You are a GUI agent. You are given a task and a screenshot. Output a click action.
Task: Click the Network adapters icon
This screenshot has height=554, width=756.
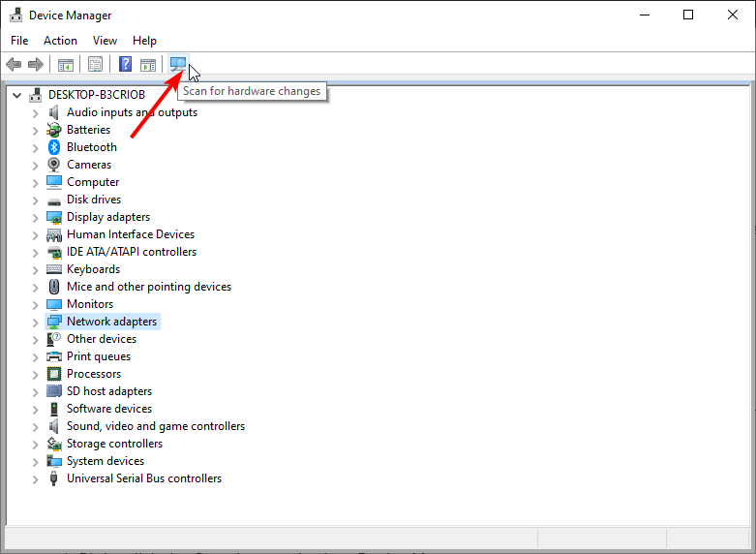tap(53, 322)
